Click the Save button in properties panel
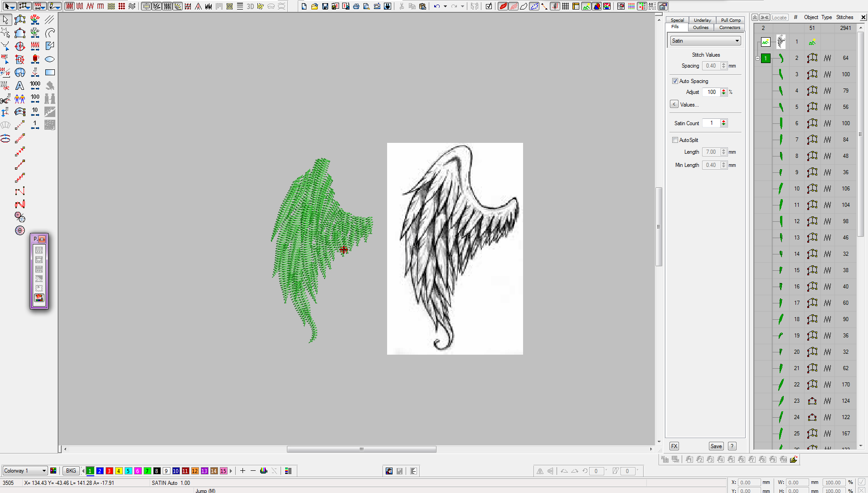The image size is (868, 493). pos(716,446)
